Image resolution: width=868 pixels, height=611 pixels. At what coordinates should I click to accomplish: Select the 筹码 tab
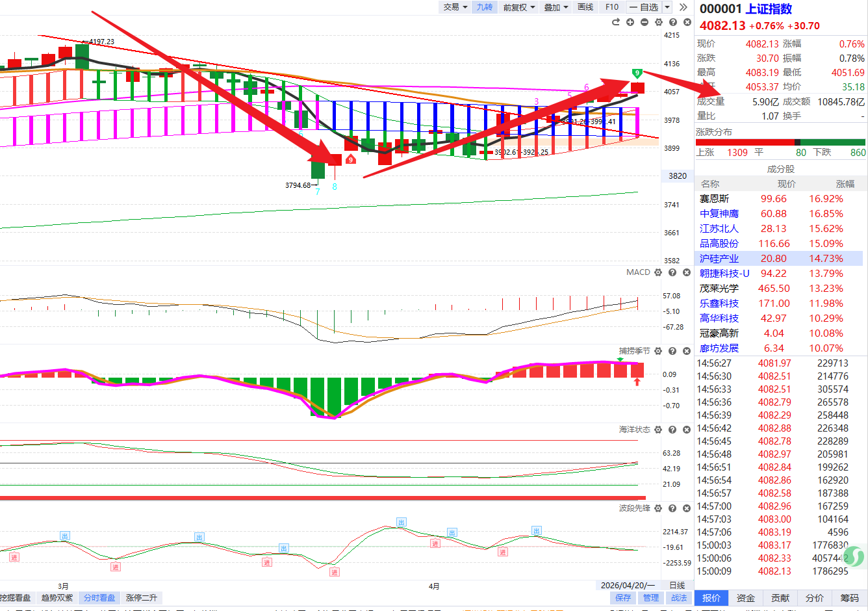coord(849,598)
